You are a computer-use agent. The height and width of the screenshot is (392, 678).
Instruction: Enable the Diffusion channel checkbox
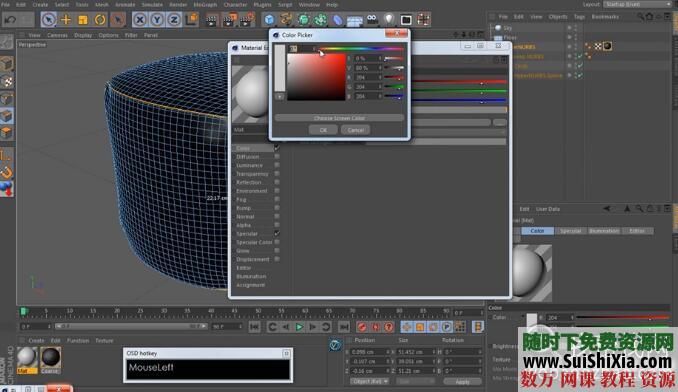[277, 156]
